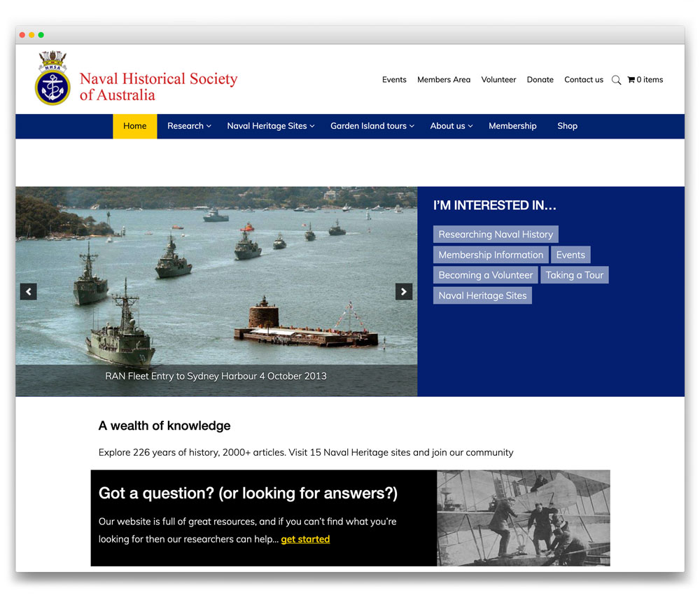Choose the Taking a Tour button
700x595 pixels.
click(574, 275)
